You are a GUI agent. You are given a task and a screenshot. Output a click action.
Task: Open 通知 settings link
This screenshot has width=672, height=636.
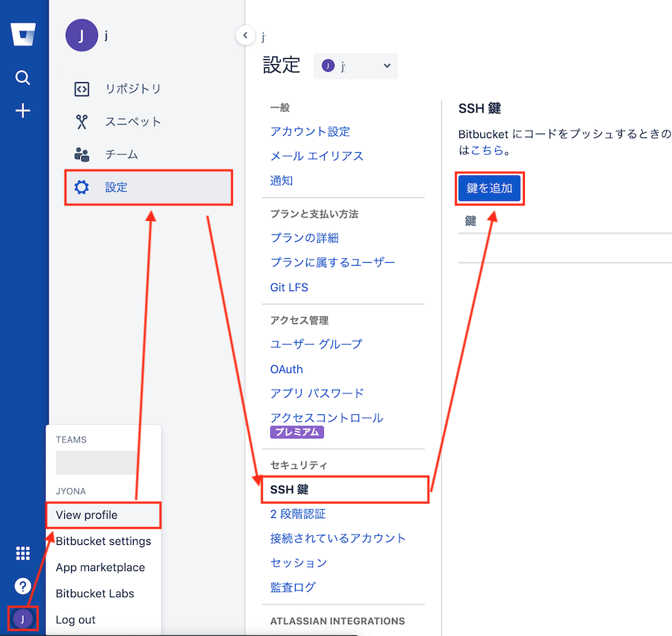[281, 181]
